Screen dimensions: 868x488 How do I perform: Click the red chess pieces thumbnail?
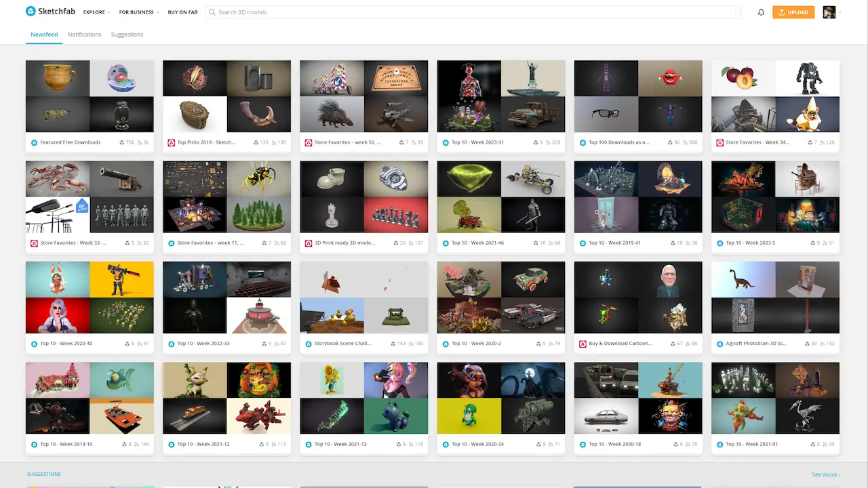click(x=396, y=215)
